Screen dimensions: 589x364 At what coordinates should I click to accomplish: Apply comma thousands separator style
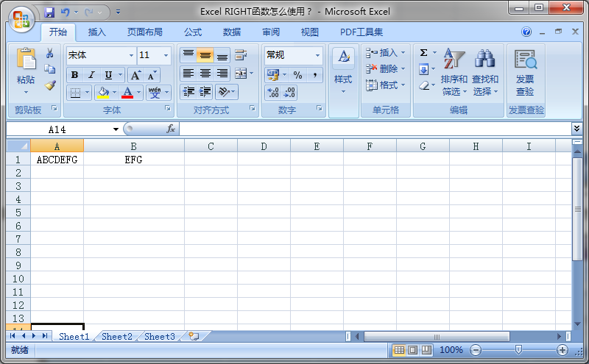[315, 75]
